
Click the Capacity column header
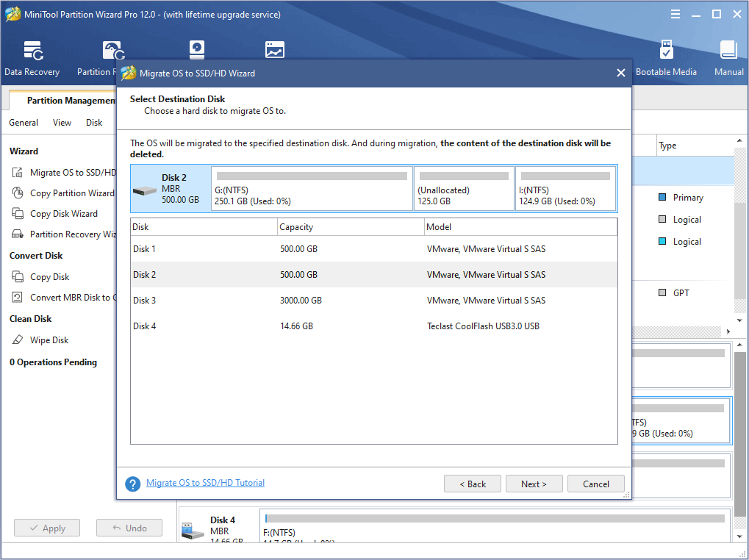(x=351, y=227)
